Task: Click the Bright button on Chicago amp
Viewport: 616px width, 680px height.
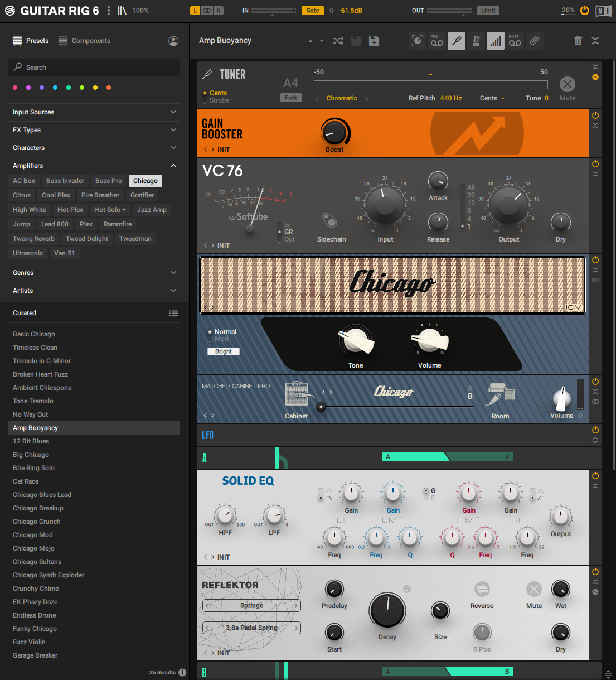Action: [224, 351]
